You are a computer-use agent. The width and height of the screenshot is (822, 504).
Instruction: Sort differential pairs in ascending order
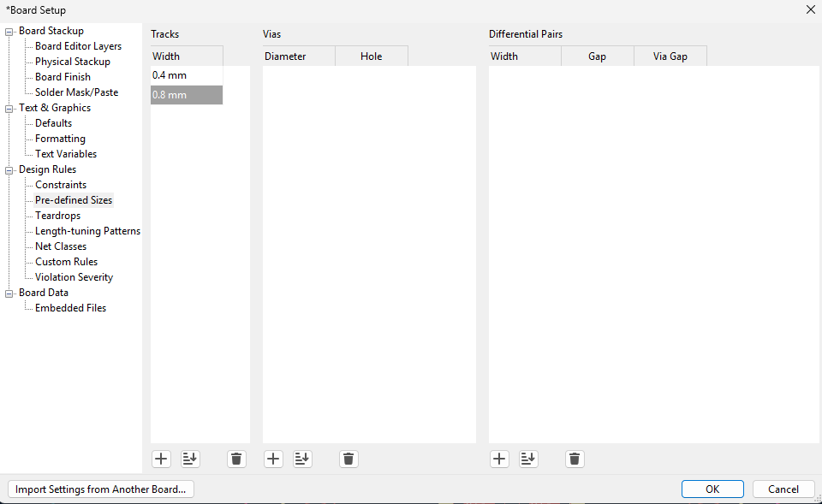529,460
